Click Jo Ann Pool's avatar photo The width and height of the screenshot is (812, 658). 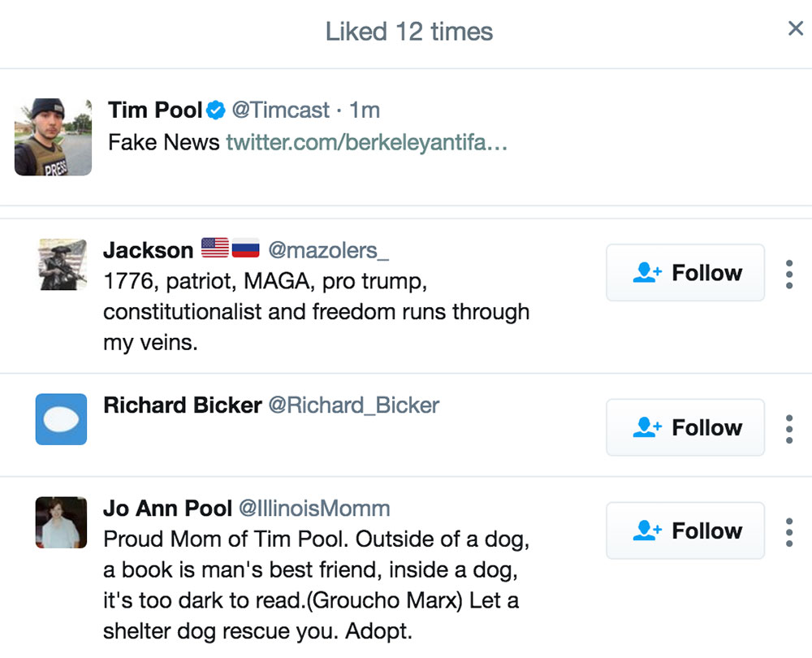[62, 522]
